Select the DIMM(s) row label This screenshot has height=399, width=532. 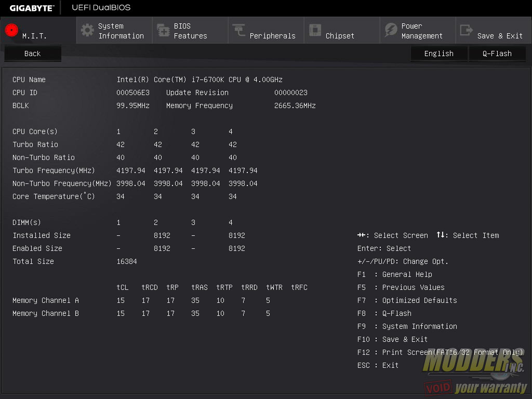pyautogui.click(x=26, y=222)
